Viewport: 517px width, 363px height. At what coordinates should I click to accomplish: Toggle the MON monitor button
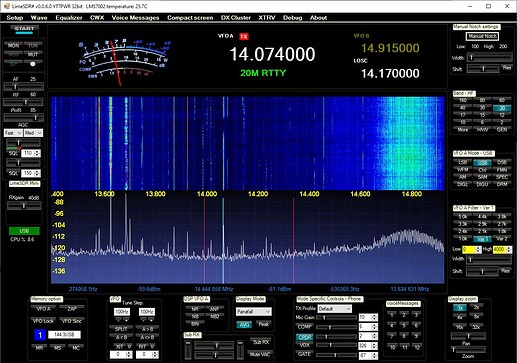click(x=14, y=45)
